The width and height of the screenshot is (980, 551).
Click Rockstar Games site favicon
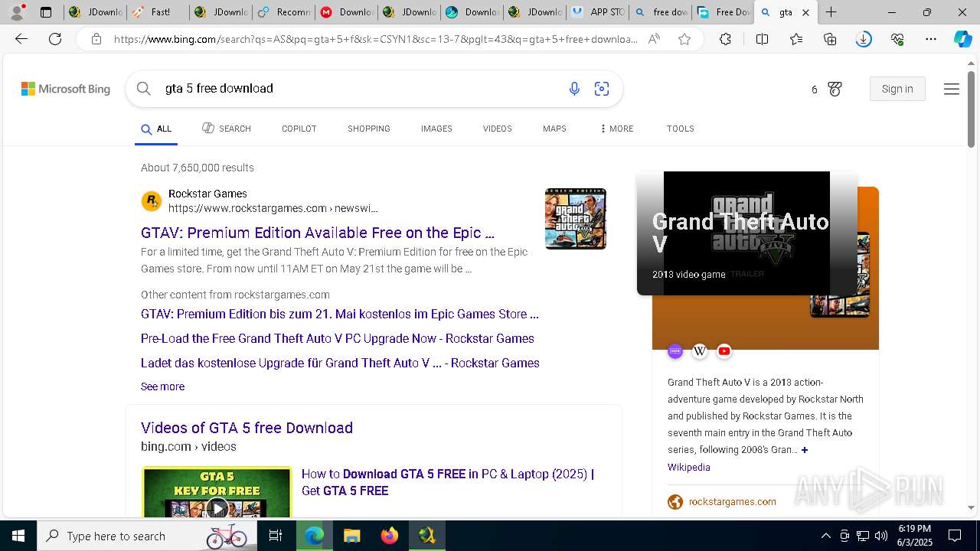(x=152, y=201)
